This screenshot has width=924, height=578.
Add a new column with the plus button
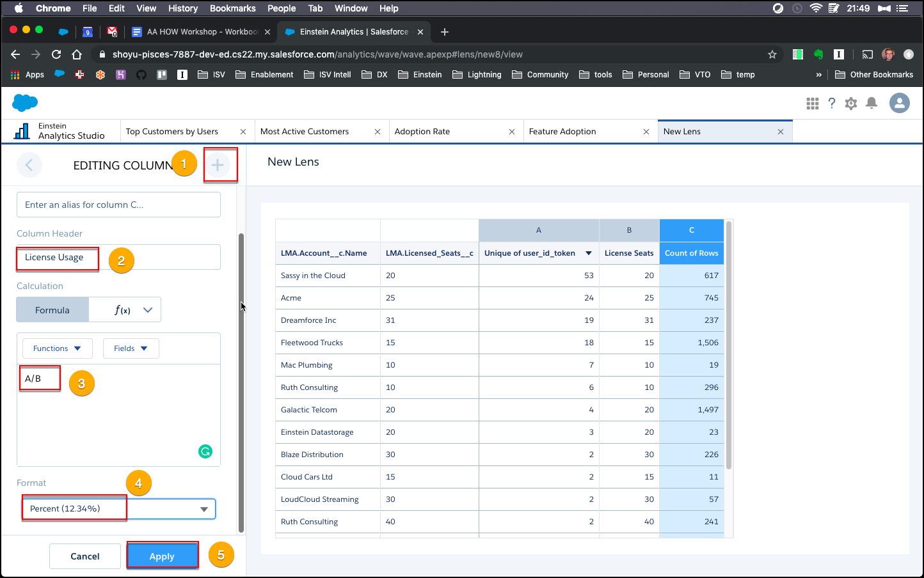(x=218, y=165)
